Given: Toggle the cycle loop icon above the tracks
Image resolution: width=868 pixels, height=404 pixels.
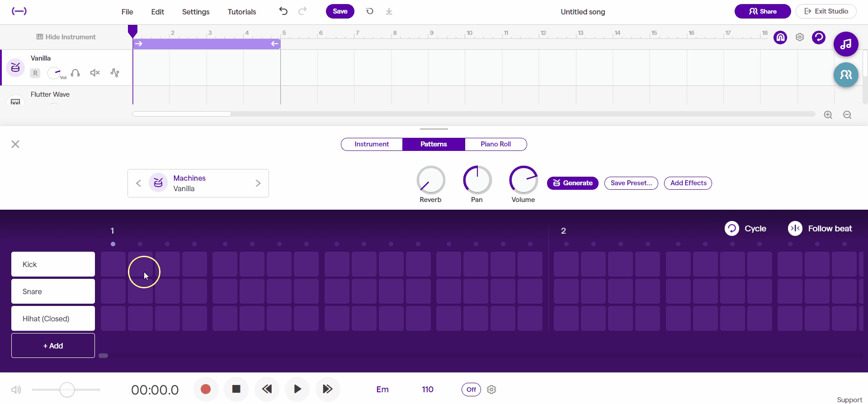Looking at the screenshot, I should point(819,37).
